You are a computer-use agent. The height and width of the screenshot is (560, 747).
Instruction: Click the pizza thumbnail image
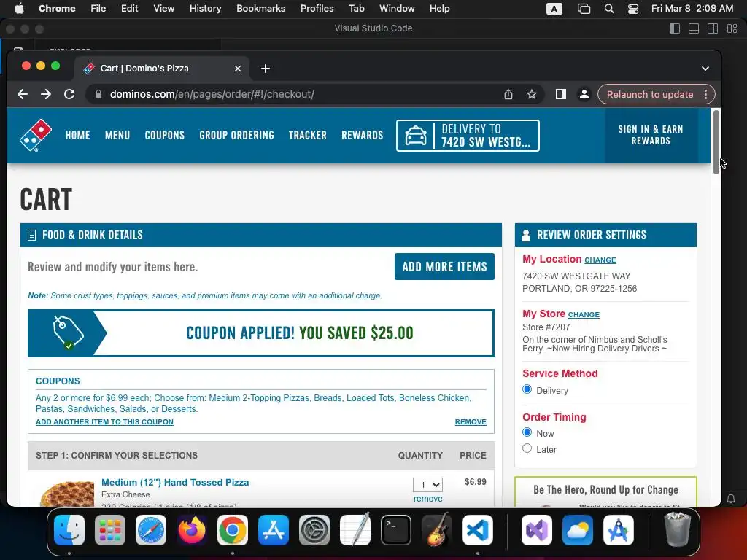[67, 494]
